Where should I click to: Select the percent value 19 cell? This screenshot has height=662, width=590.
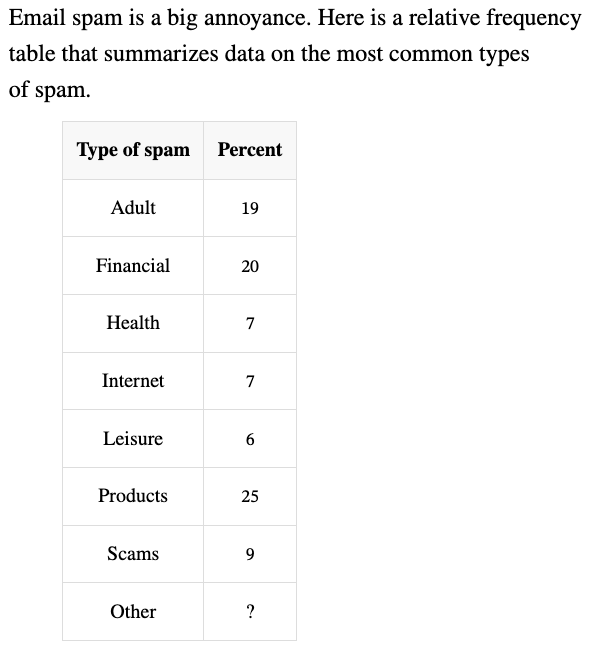coord(250,208)
